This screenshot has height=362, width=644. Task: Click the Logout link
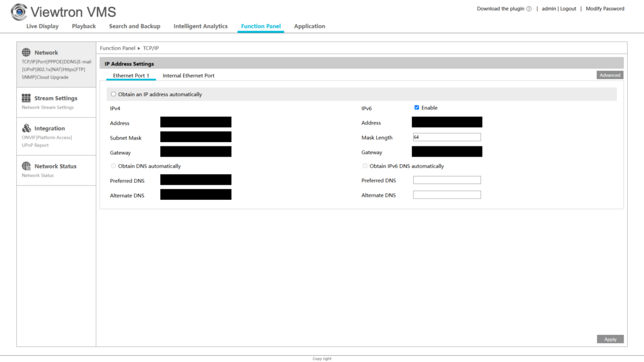click(568, 9)
